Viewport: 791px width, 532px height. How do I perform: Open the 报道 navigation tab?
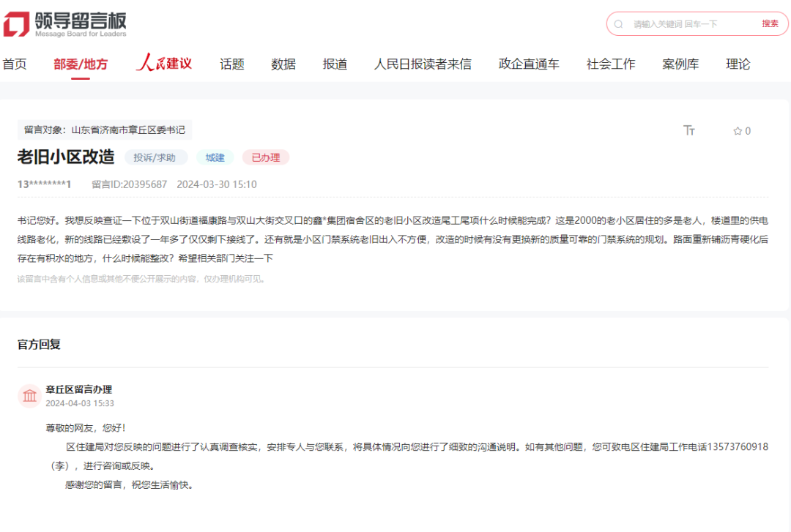[x=335, y=64]
